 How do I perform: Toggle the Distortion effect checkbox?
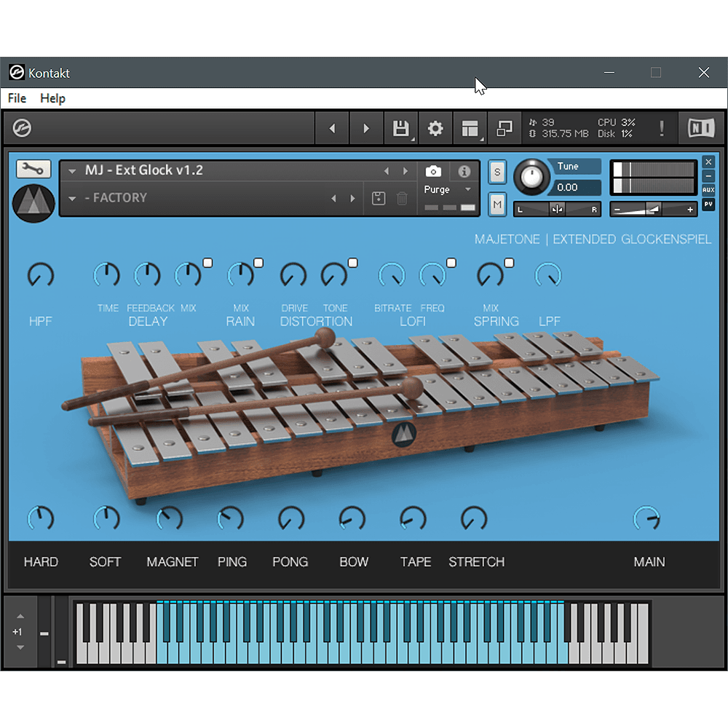353,263
